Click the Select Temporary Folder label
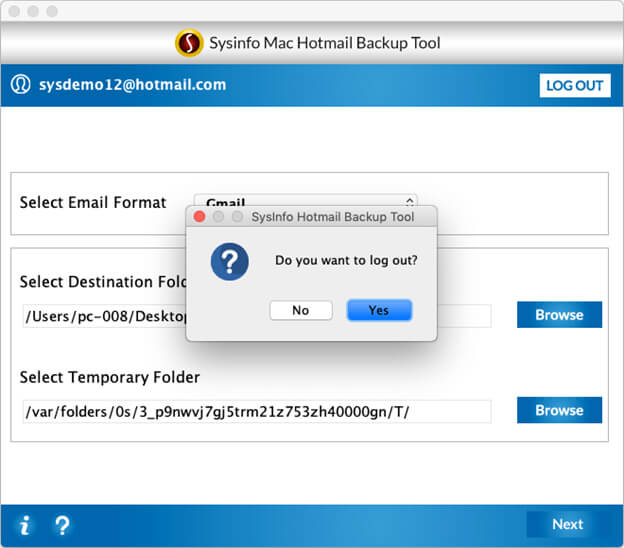Image resolution: width=624 pixels, height=548 pixels. click(110, 377)
